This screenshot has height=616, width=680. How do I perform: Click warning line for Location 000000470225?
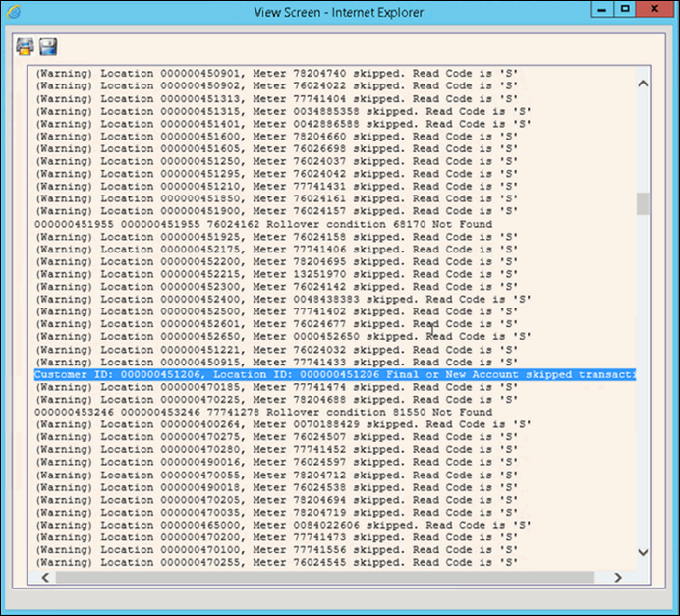coord(276,400)
